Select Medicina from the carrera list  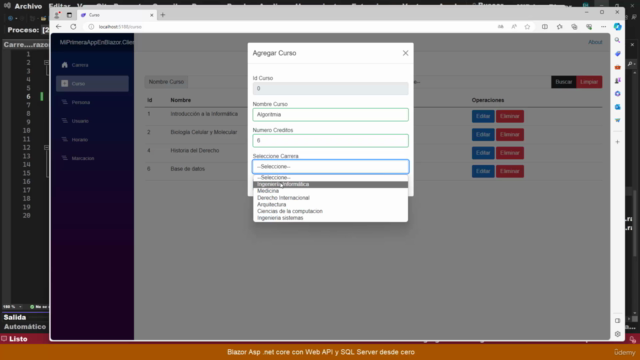(x=330, y=191)
